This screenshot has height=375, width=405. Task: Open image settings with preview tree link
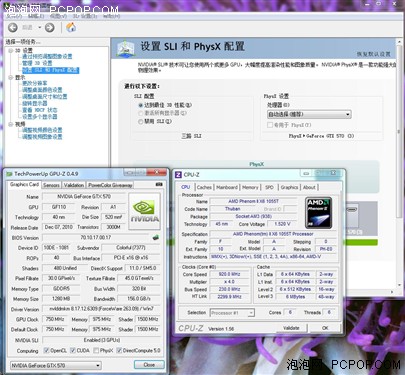pyautogui.click(x=47, y=57)
